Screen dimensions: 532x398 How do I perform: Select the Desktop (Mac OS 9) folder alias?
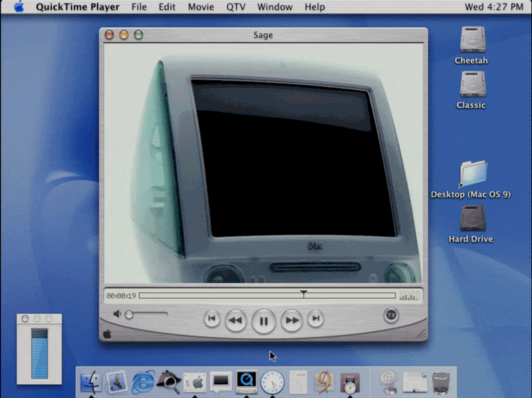point(473,174)
